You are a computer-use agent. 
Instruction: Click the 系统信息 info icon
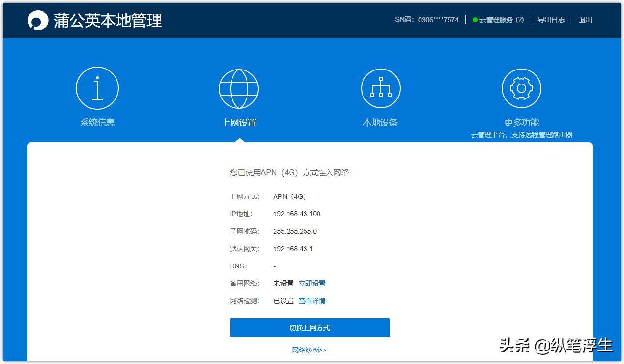click(x=98, y=88)
